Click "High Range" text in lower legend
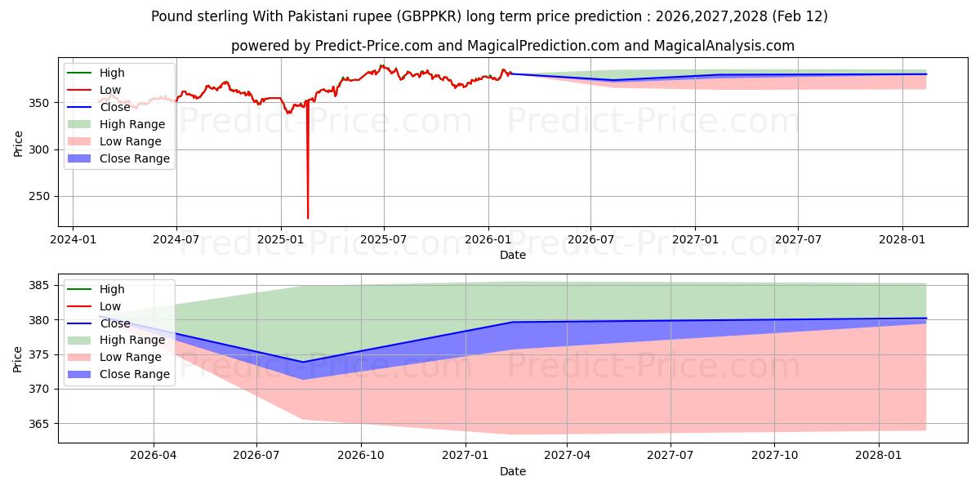980x490 pixels. 132,341
